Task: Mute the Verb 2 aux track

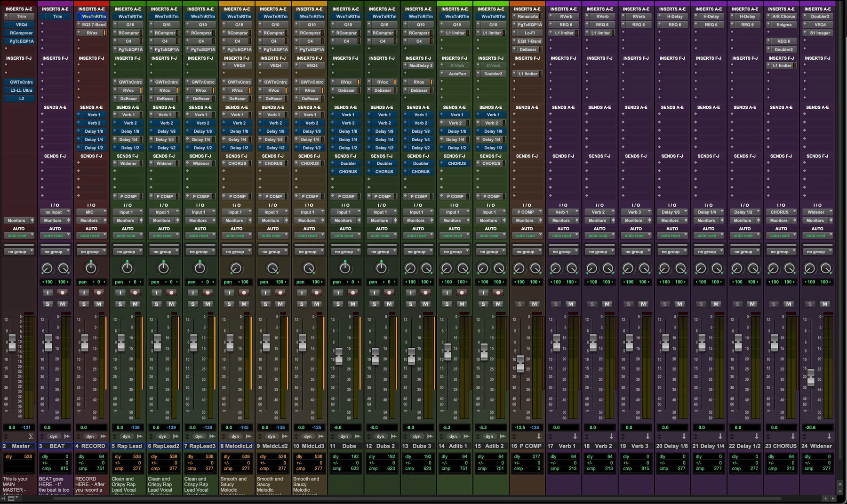Action: coord(607,304)
